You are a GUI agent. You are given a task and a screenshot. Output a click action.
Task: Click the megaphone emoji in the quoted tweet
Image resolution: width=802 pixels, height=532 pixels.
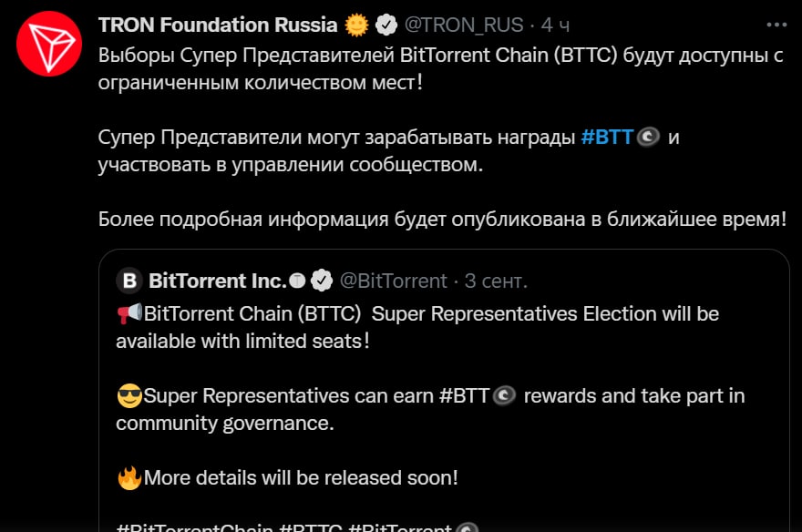pos(129,313)
